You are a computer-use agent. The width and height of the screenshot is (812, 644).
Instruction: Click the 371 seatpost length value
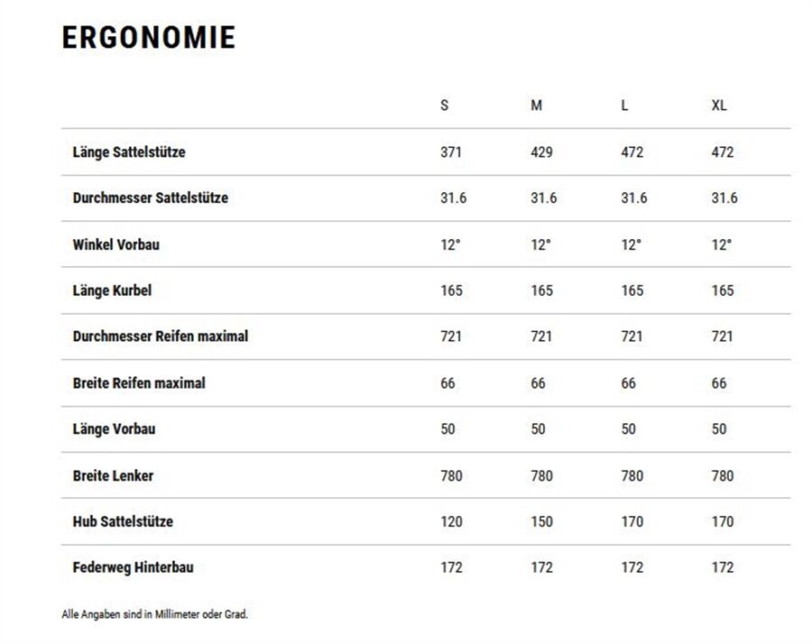pos(451,152)
